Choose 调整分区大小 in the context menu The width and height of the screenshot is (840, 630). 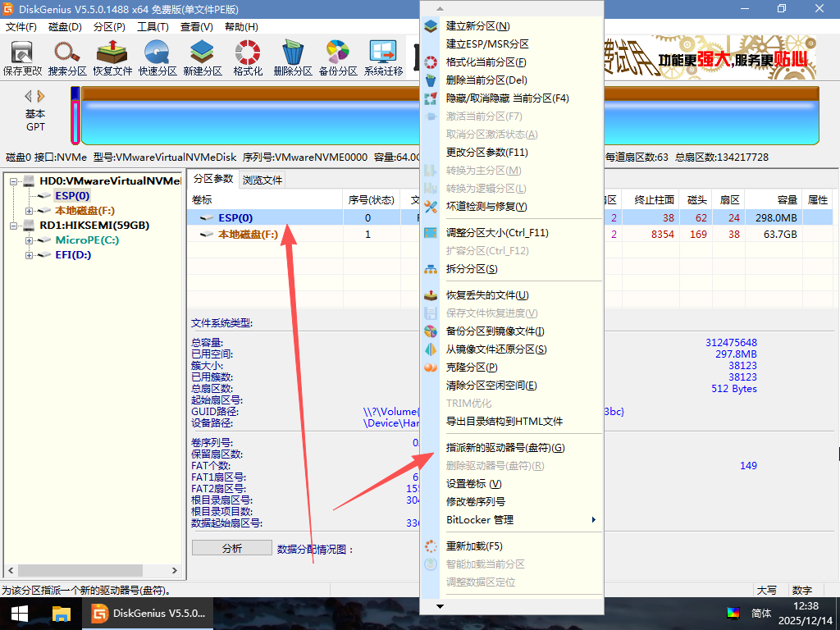496,233
